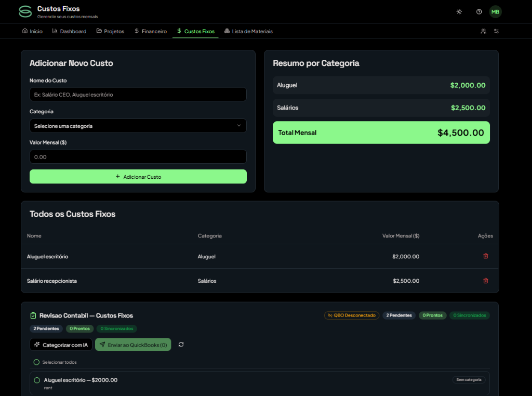
Task: Open the help question mark icon
Action: point(478,12)
